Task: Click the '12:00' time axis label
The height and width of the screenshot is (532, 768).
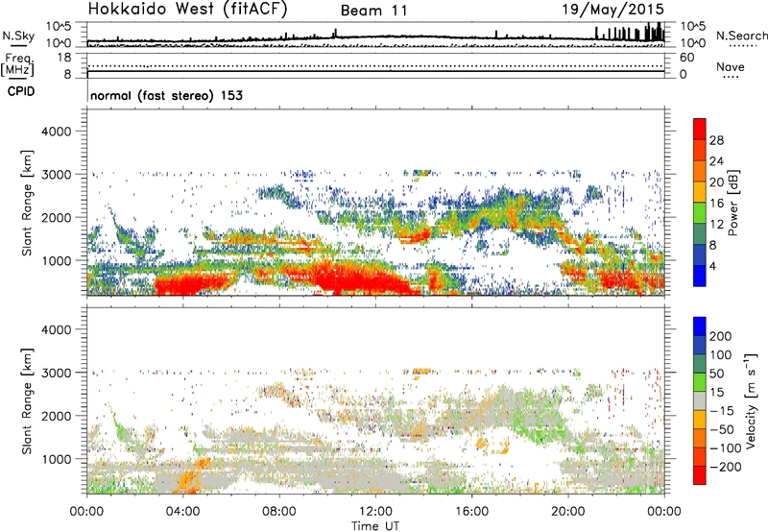Action: tap(375, 512)
